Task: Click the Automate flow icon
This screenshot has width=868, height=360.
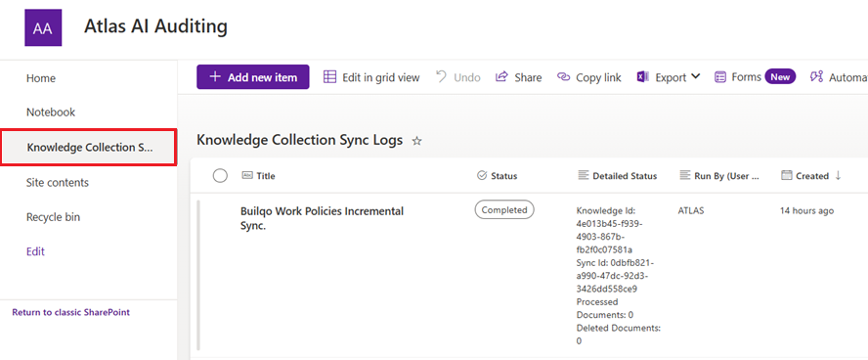Action: pos(816,77)
